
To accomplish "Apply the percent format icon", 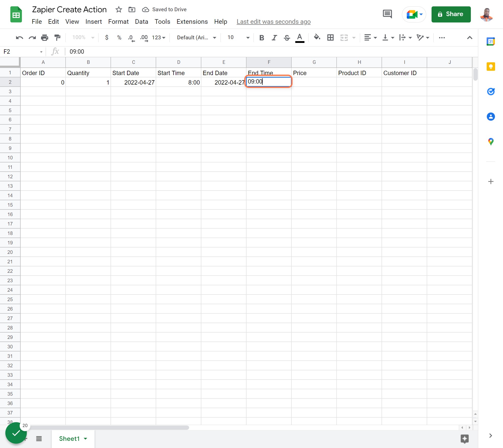I will click(x=119, y=38).
